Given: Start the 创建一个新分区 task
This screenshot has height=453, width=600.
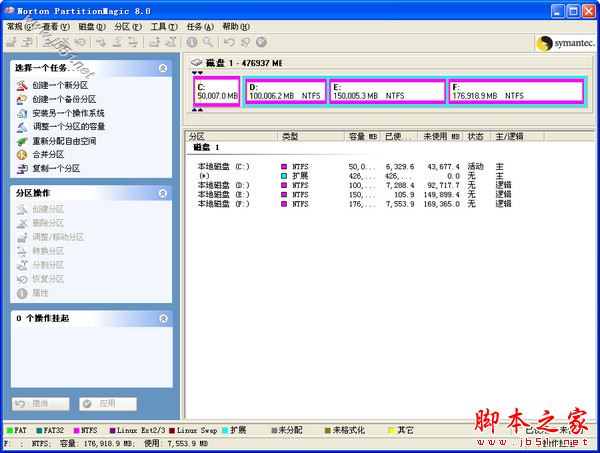Looking at the screenshot, I should (53, 85).
